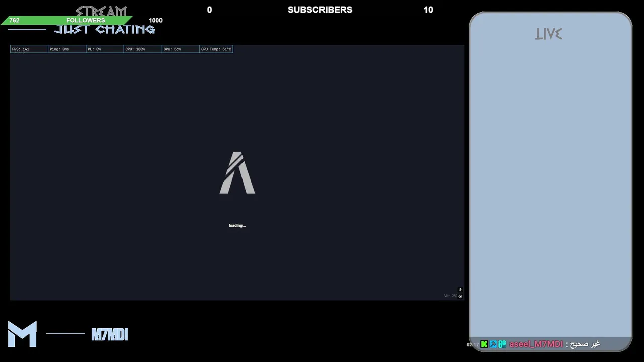Click the large M logo icon
Screen dimensions: 644x362
pos(22,334)
